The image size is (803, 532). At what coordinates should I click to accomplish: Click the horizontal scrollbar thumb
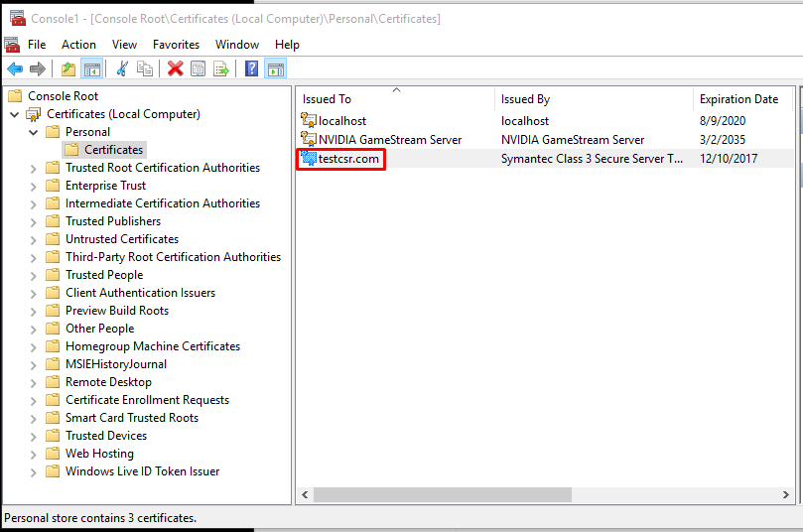pos(443,494)
